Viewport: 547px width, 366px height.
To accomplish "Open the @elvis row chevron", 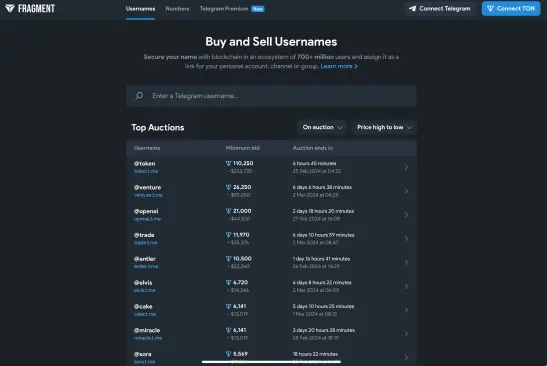I will [406, 286].
